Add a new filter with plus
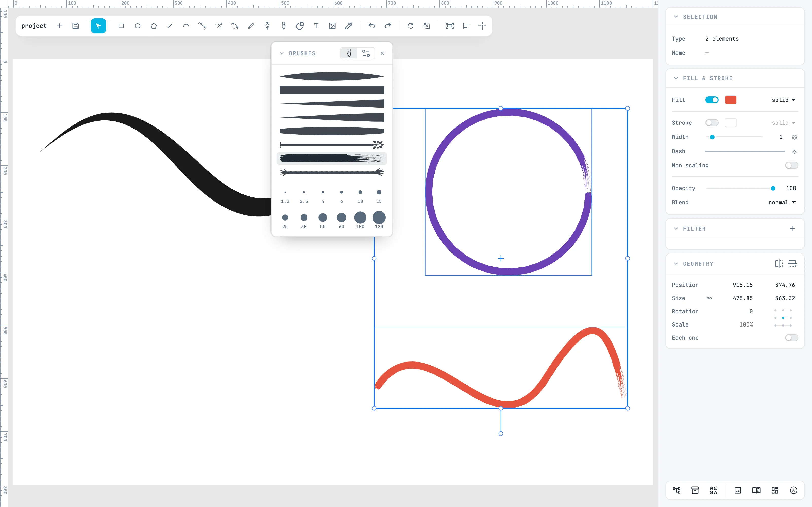812x507 pixels. click(x=792, y=229)
